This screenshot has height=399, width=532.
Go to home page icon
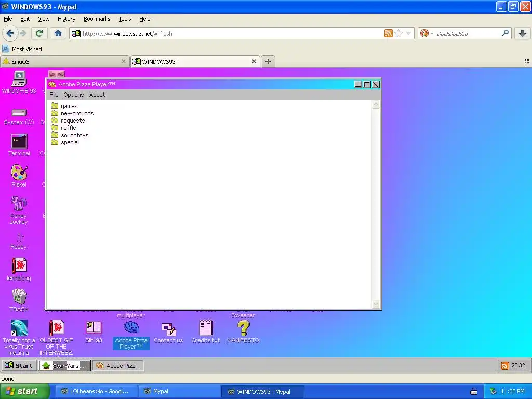pos(58,33)
